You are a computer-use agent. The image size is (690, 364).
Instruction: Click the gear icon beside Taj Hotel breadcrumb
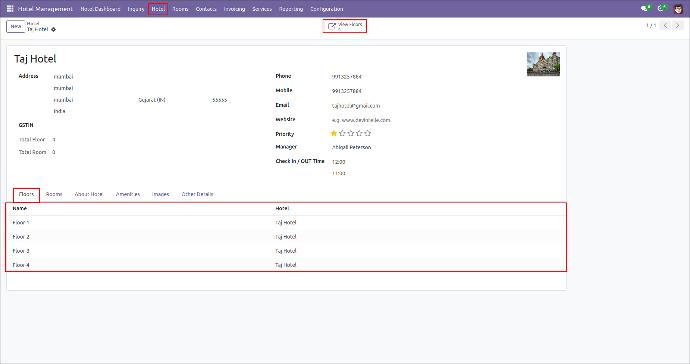pyautogui.click(x=53, y=29)
